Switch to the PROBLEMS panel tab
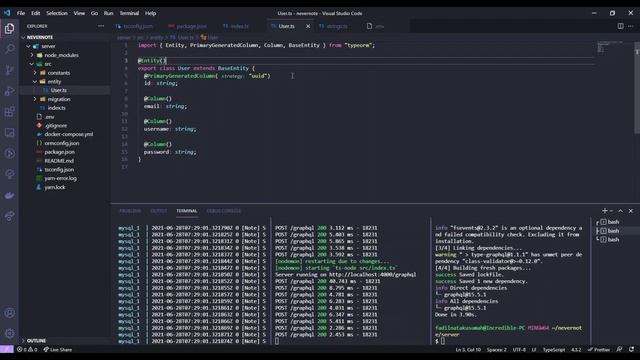The width and height of the screenshot is (640, 360). point(130,211)
